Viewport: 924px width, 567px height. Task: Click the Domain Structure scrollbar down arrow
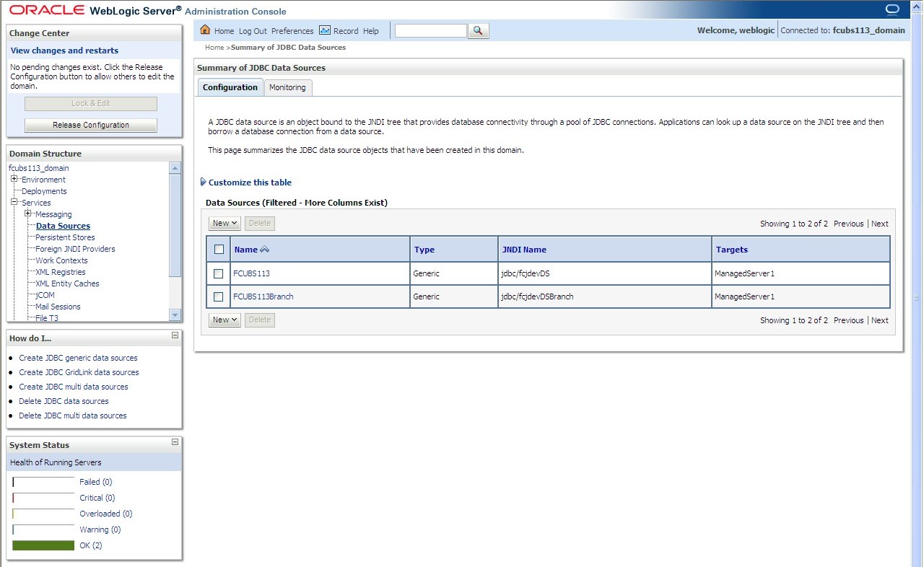point(174,315)
